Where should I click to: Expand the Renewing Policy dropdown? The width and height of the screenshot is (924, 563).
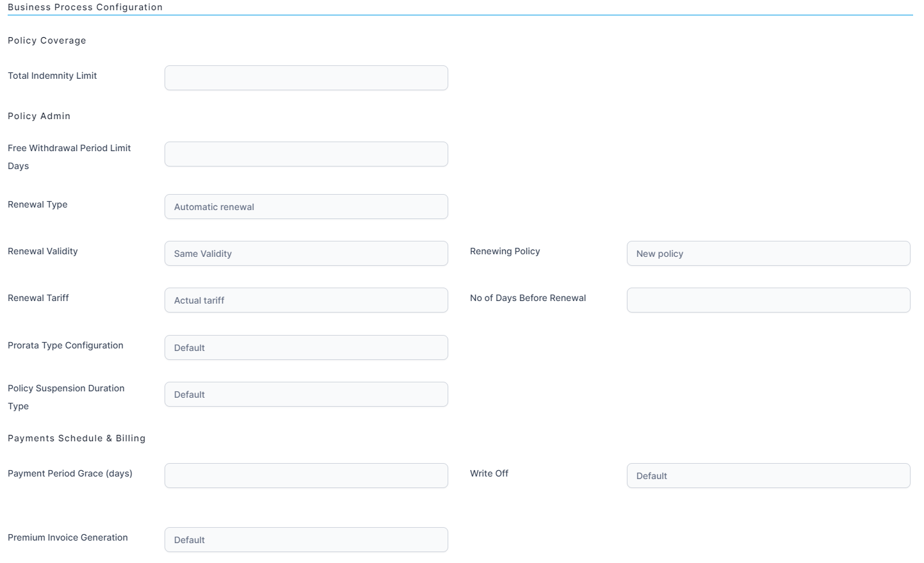point(768,254)
